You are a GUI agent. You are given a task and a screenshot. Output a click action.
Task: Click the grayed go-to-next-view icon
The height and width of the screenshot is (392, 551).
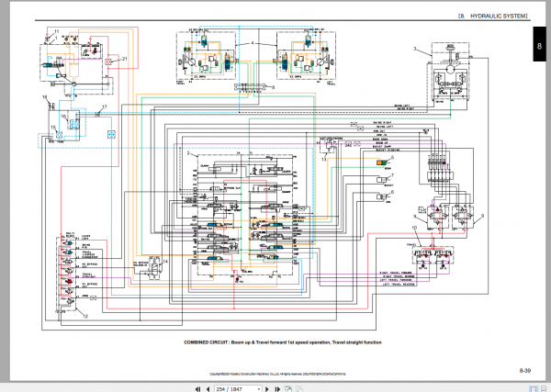(299, 389)
